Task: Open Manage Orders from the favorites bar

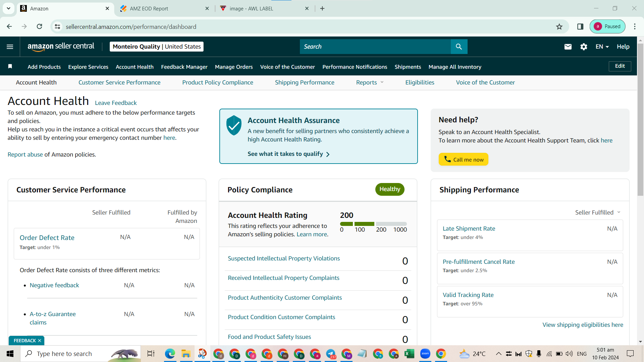Action: tap(234, 67)
